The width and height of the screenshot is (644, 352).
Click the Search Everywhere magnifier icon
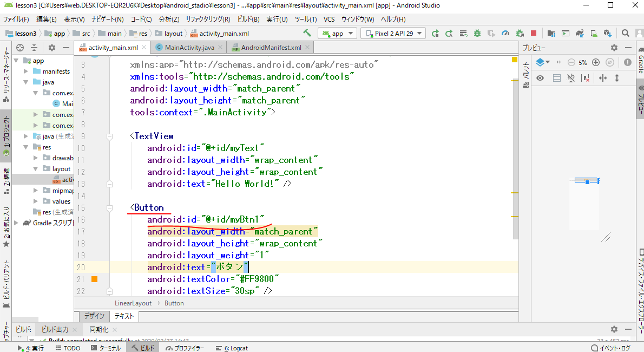coord(625,33)
